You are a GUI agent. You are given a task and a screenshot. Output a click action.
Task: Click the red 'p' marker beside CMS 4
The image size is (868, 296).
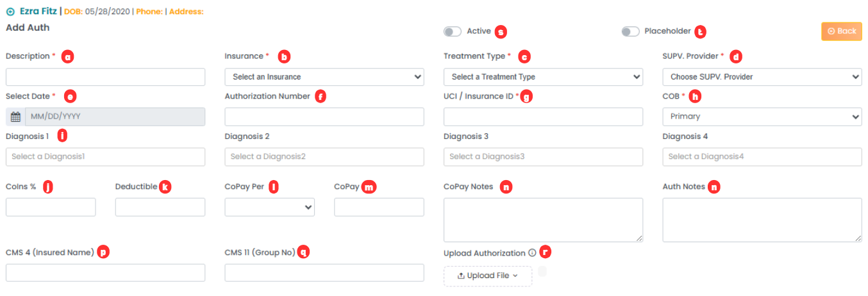pyautogui.click(x=103, y=252)
